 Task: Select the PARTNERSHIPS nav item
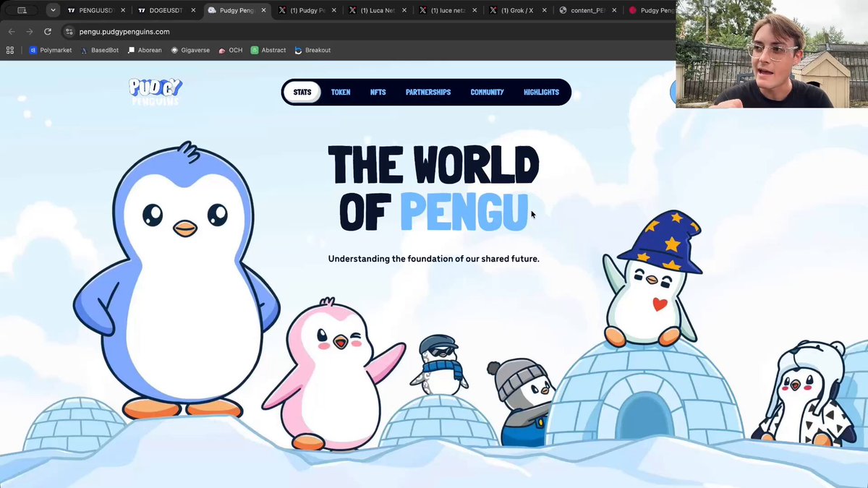point(428,93)
